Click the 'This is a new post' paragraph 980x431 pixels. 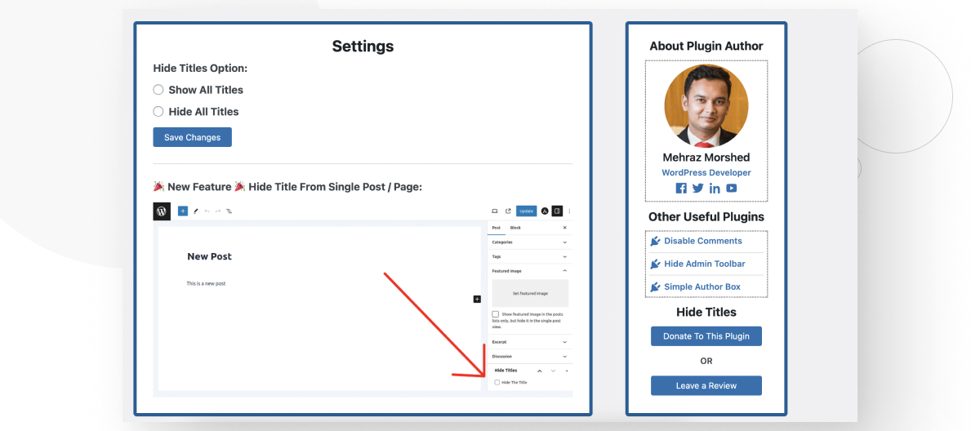click(206, 283)
